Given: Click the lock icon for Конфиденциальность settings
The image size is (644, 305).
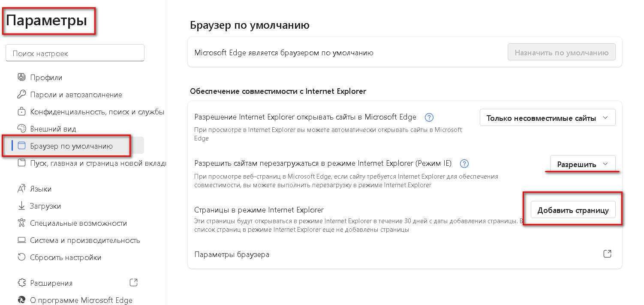Looking at the screenshot, I should tap(21, 111).
